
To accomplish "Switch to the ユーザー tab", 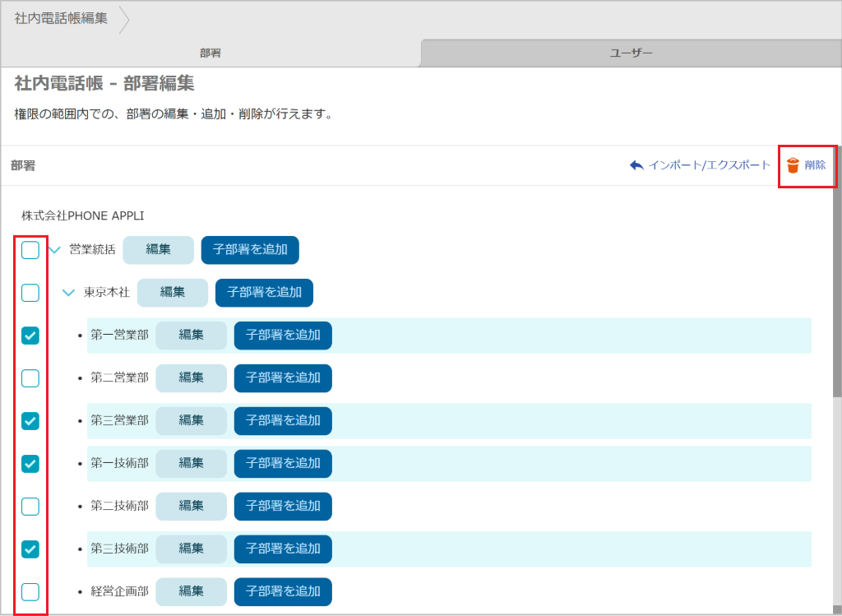I will [631, 53].
